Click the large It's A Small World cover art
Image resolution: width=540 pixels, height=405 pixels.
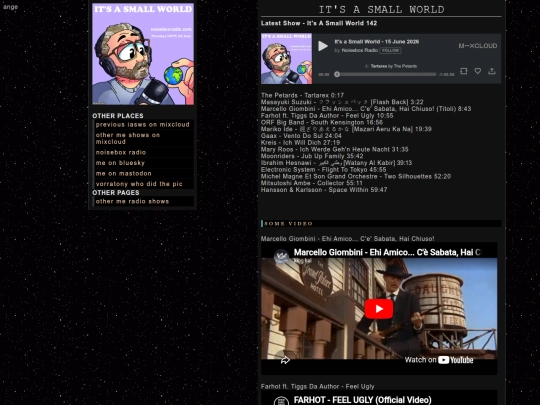[143, 54]
